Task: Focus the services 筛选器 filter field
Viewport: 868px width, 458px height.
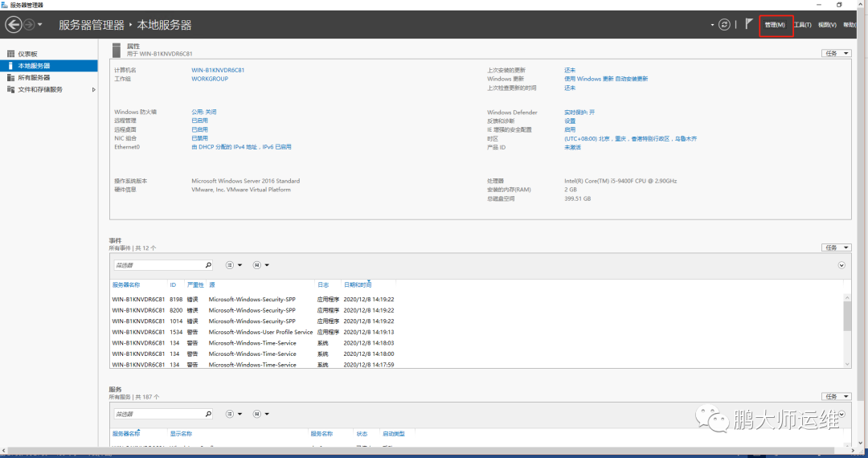Action: (x=158, y=414)
